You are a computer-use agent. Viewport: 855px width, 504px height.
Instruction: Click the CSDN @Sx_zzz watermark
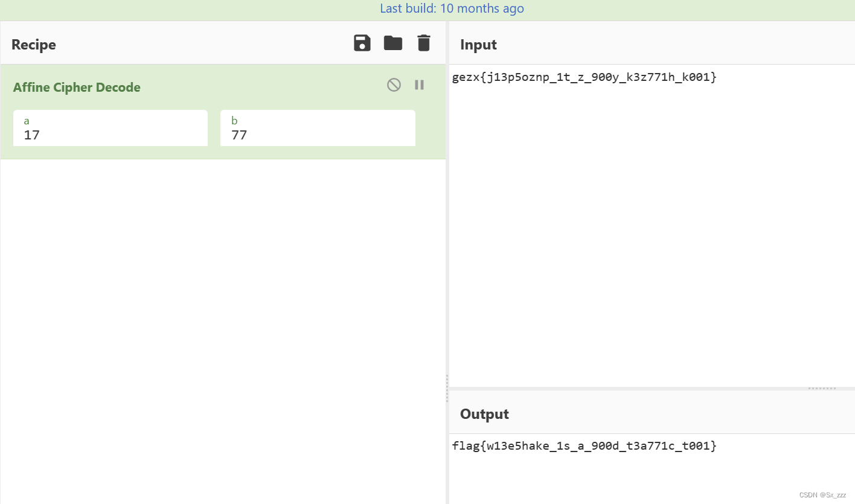point(822,494)
